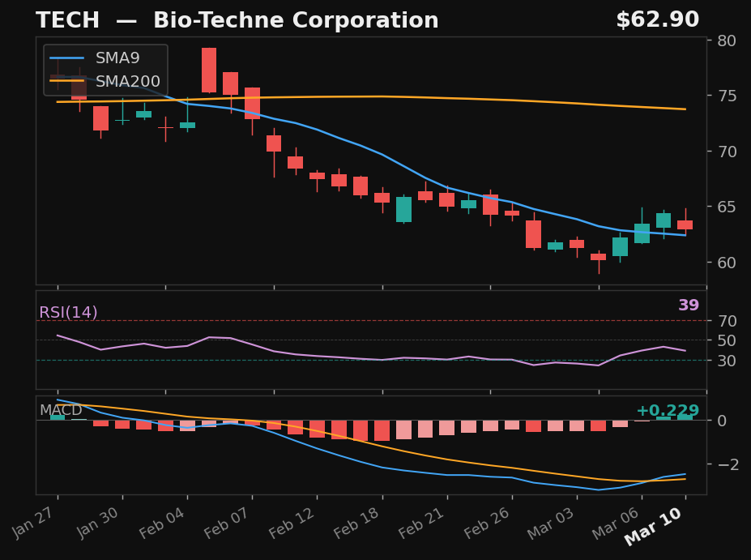Click the RSI current value 39
Screen dimensions: 751x560
(689, 306)
